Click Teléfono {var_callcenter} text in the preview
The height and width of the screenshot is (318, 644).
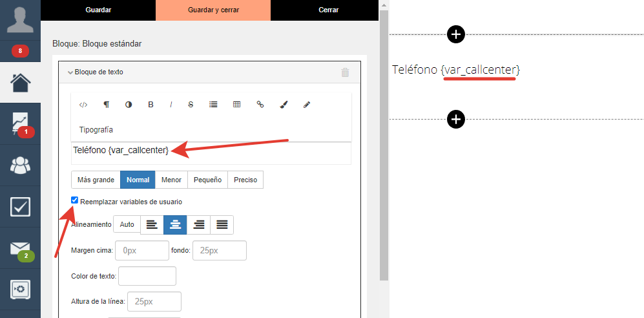456,70
